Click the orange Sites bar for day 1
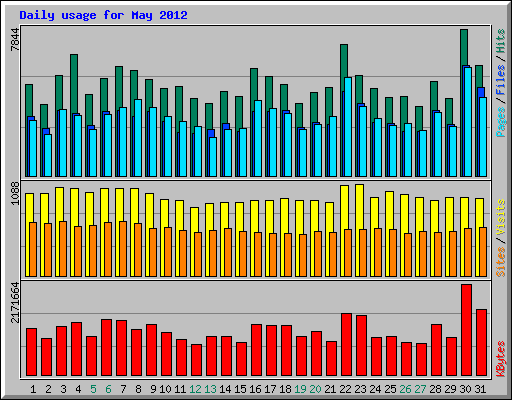This screenshot has height=400, width=512. [33, 249]
